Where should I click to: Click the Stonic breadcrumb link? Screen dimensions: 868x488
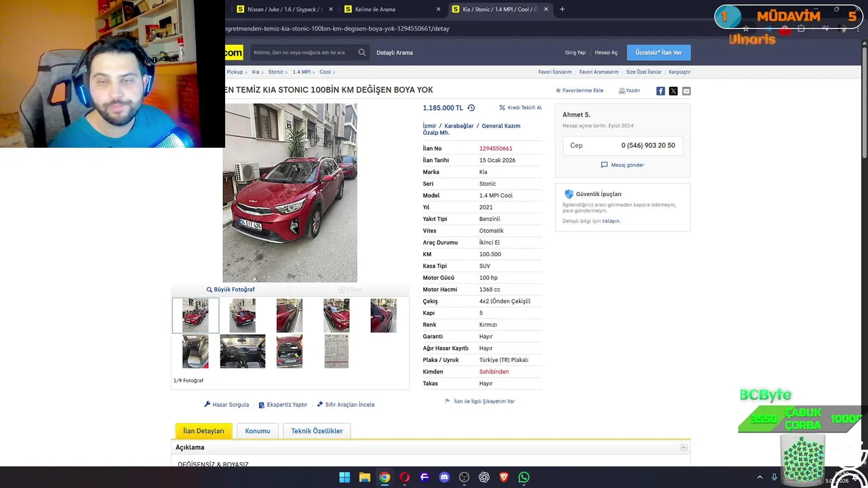click(275, 72)
